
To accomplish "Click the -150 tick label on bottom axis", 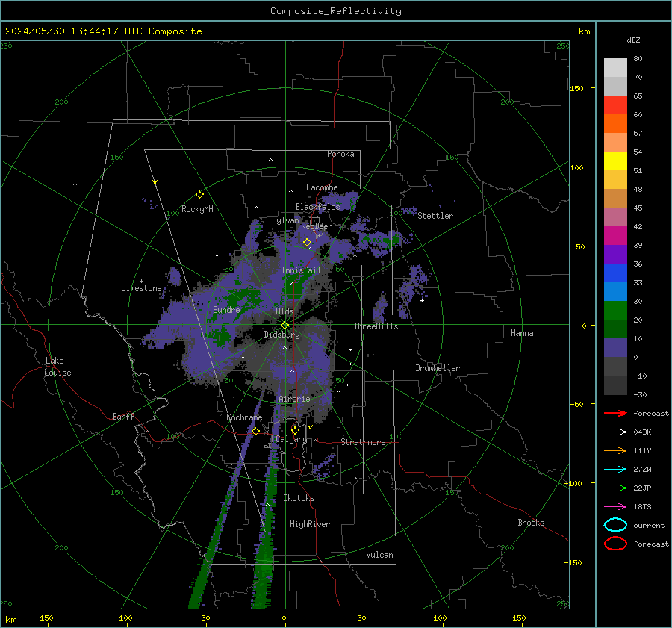I will coord(44,618).
